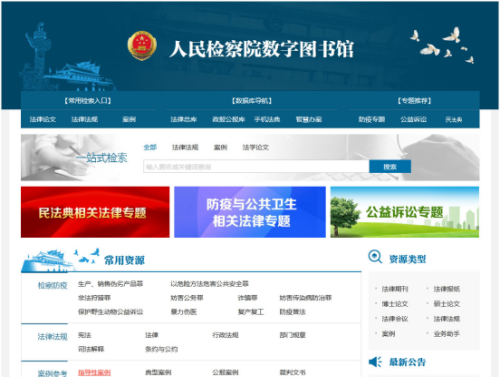
Task: Open 博士论文 under resource types
Action: click(395, 304)
